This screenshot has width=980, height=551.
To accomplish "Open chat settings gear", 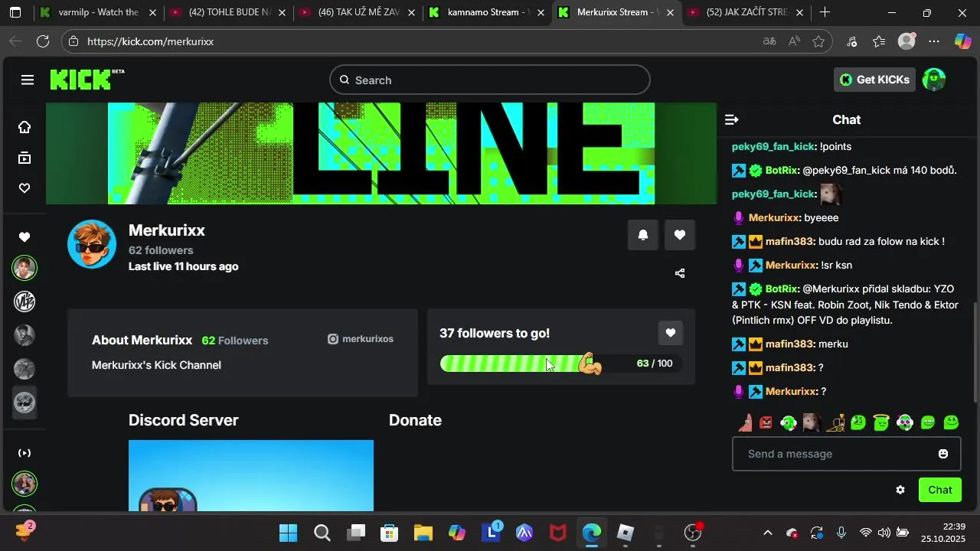I will [900, 490].
